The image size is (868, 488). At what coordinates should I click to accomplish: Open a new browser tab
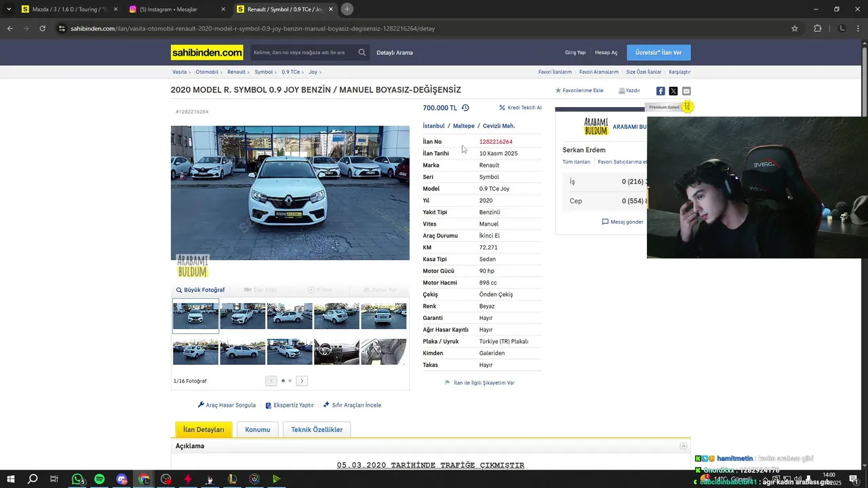pyautogui.click(x=347, y=9)
